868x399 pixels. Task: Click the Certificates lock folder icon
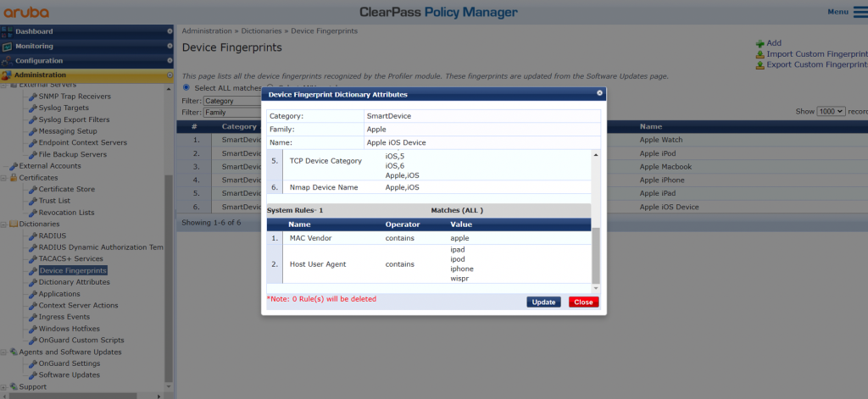pos(14,178)
